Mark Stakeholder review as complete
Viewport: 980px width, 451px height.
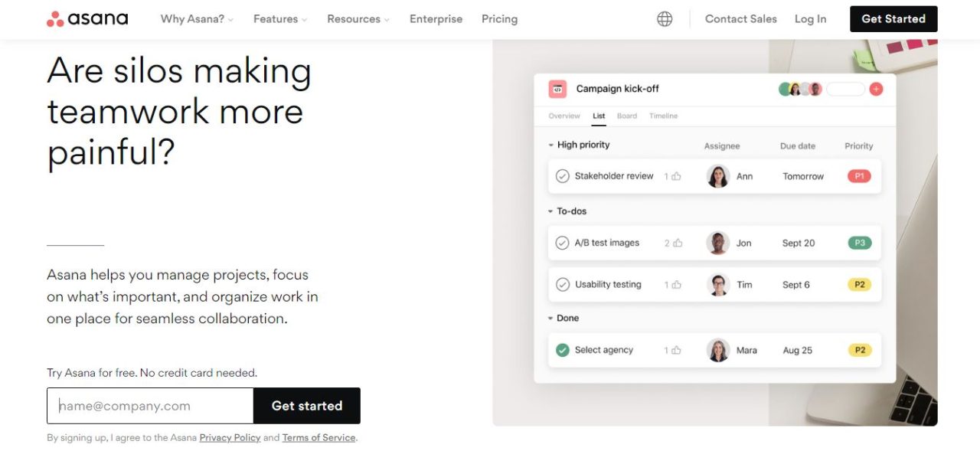tap(562, 175)
